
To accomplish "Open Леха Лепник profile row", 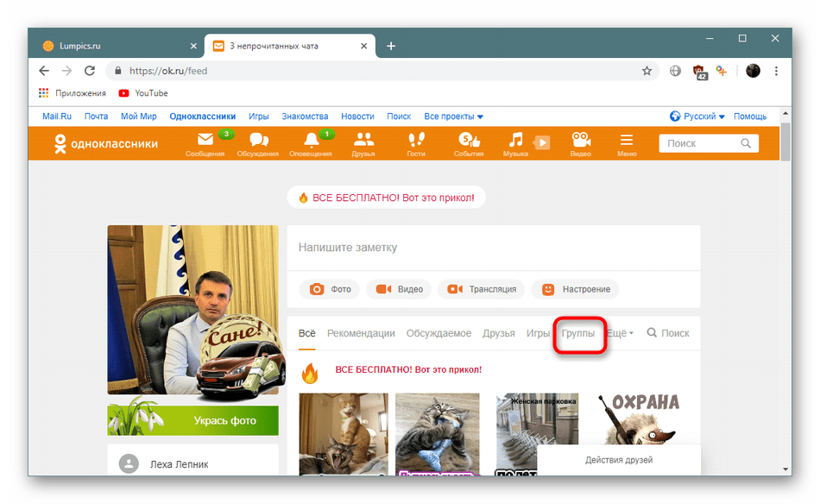I will coord(193,463).
